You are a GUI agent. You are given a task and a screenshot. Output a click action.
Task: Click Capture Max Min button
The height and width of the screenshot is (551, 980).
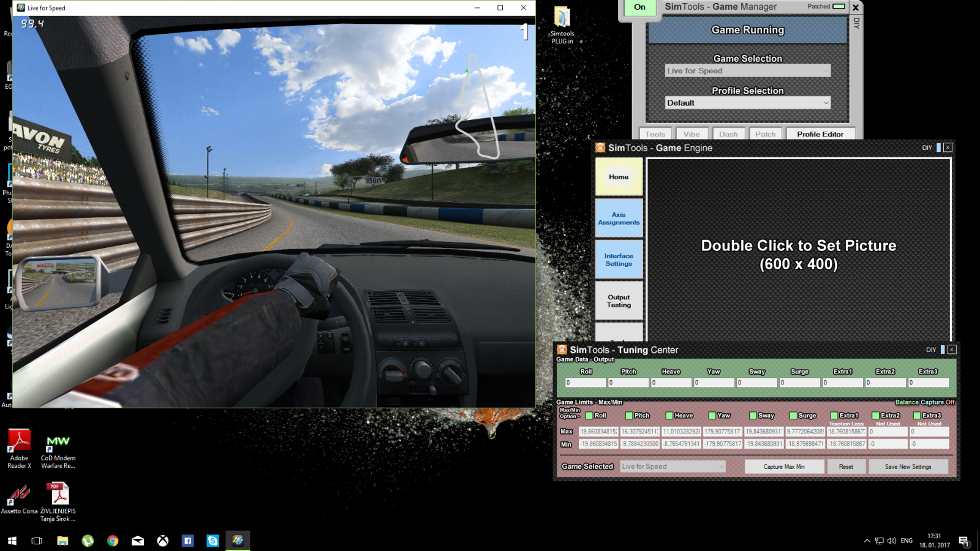[x=784, y=467]
